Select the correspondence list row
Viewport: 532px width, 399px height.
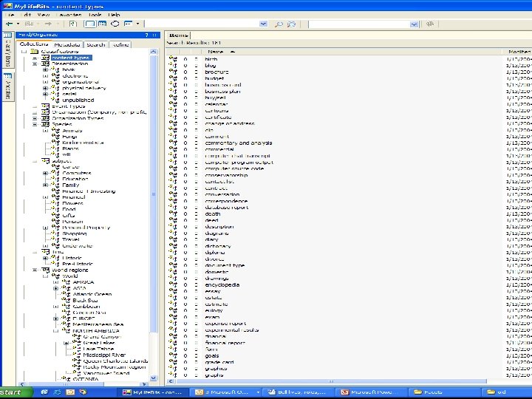pyautogui.click(x=349, y=201)
